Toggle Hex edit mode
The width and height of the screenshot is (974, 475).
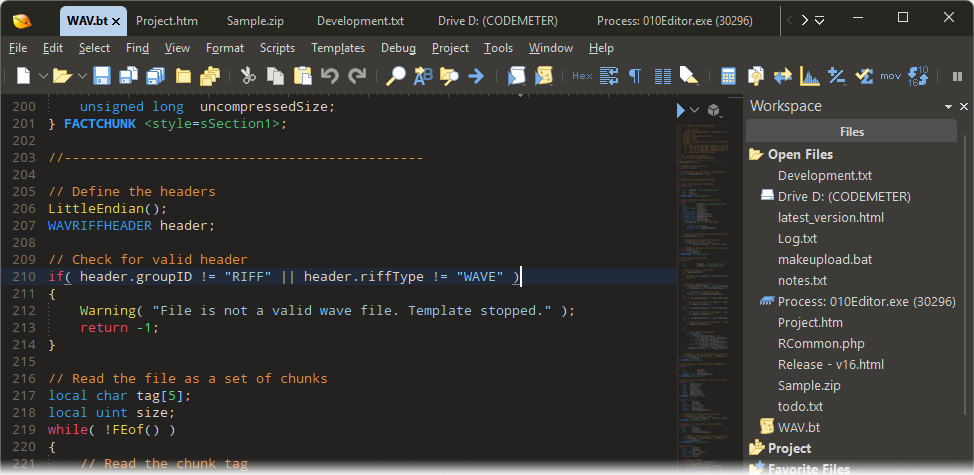581,76
